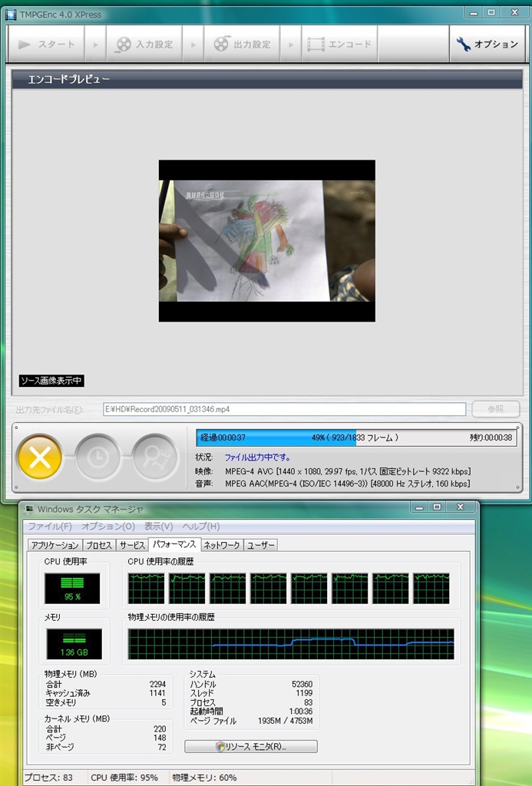This screenshot has height=786, width=532.
Task: Select the パフォーマンス tab
Action: [174, 544]
